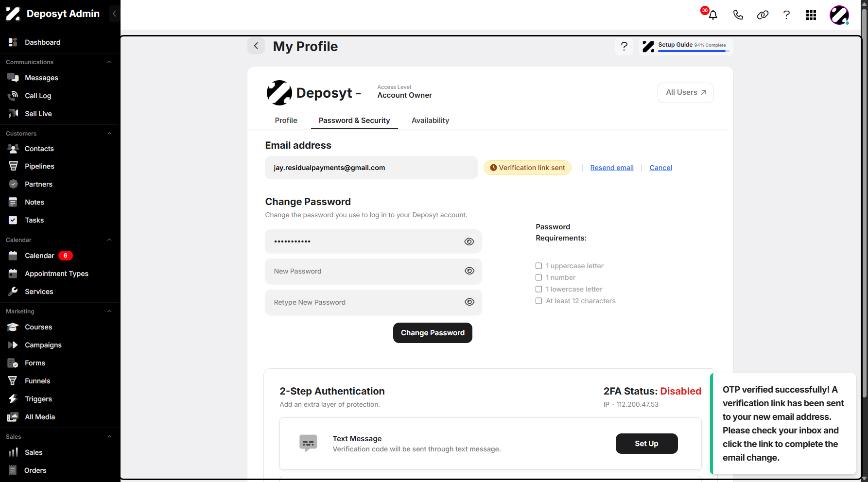The width and height of the screenshot is (868, 482).
Task: Open the notifications bell icon
Action: pyautogui.click(x=712, y=15)
